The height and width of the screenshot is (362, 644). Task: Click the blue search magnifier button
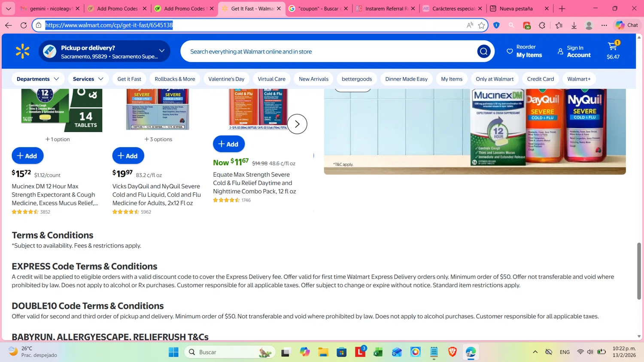[483, 51]
